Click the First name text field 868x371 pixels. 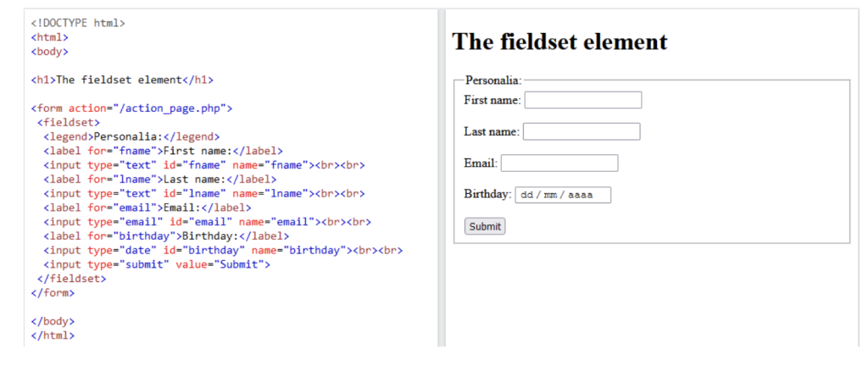(x=583, y=100)
